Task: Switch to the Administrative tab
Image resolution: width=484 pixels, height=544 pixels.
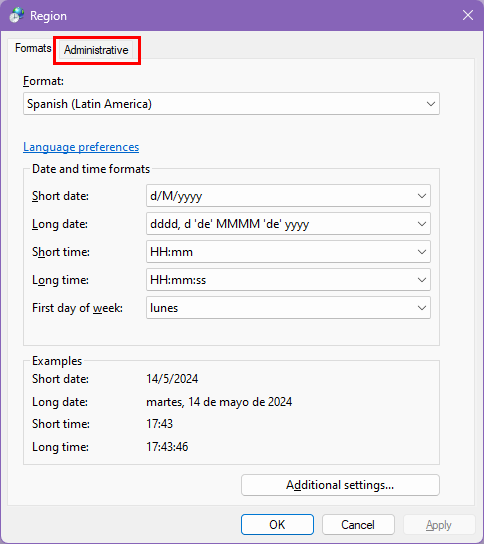Action: pos(96,50)
